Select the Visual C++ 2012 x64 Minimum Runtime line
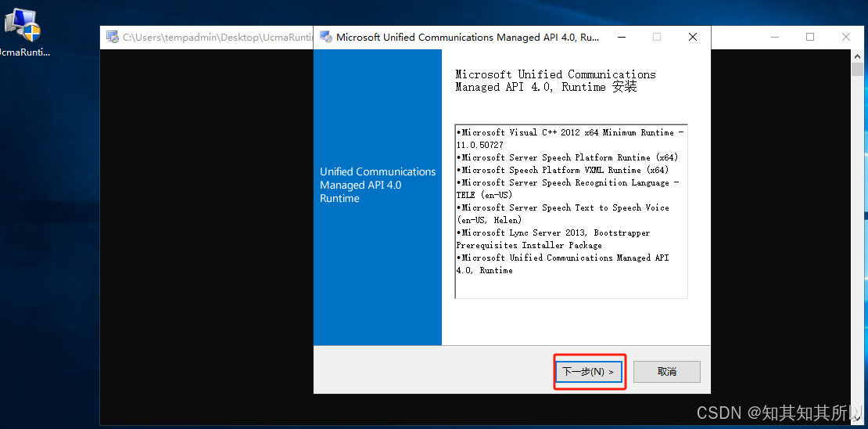Image resolution: width=868 pixels, height=429 pixels. pyautogui.click(x=570, y=132)
